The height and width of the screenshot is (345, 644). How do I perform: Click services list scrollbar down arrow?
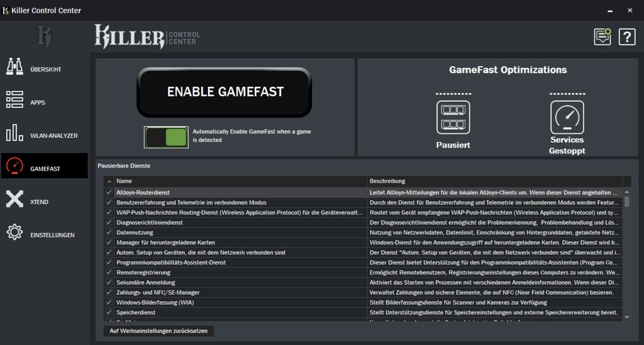coord(627,317)
